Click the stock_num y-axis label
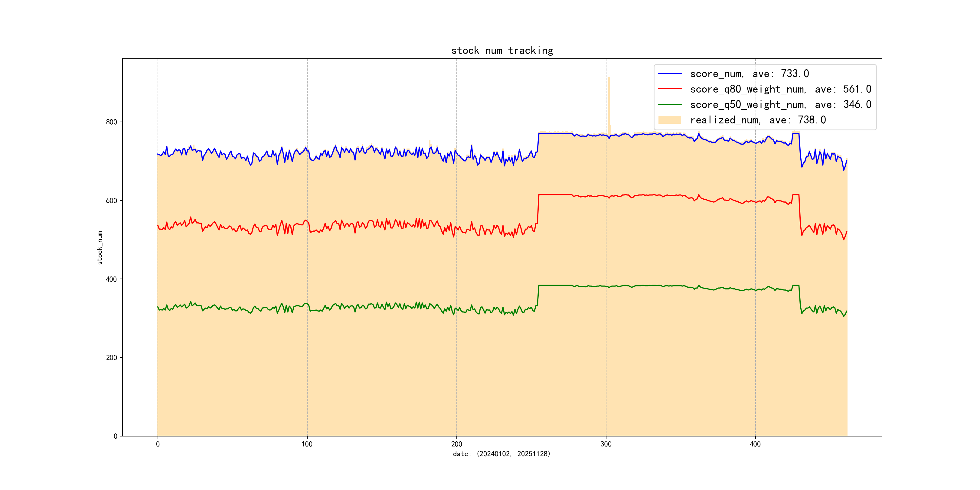 coord(100,247)
